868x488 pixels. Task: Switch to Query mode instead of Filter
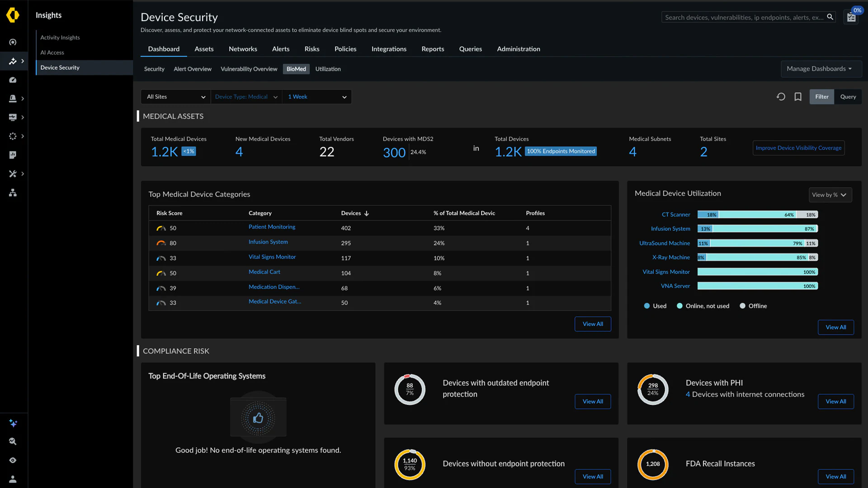(848, 96)
